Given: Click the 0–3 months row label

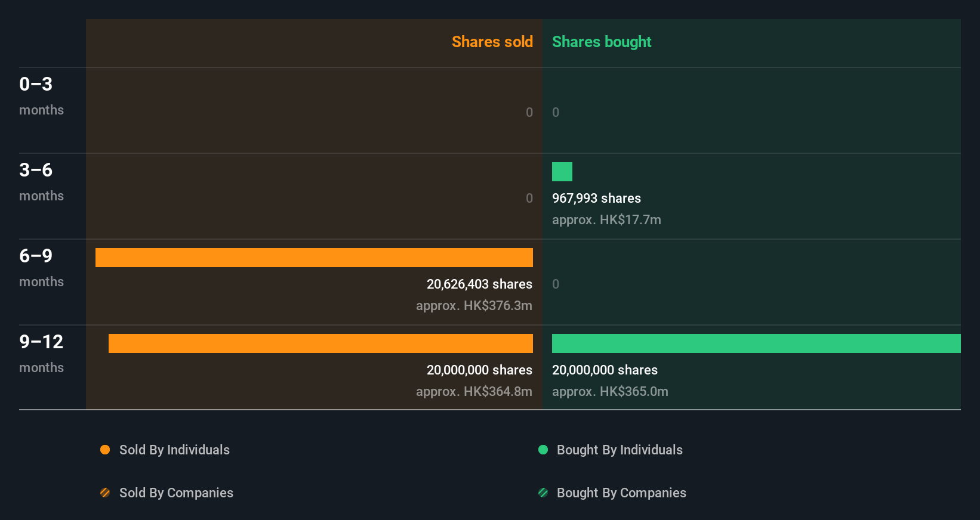Looking at the screenshot, I should coord(41,95).
